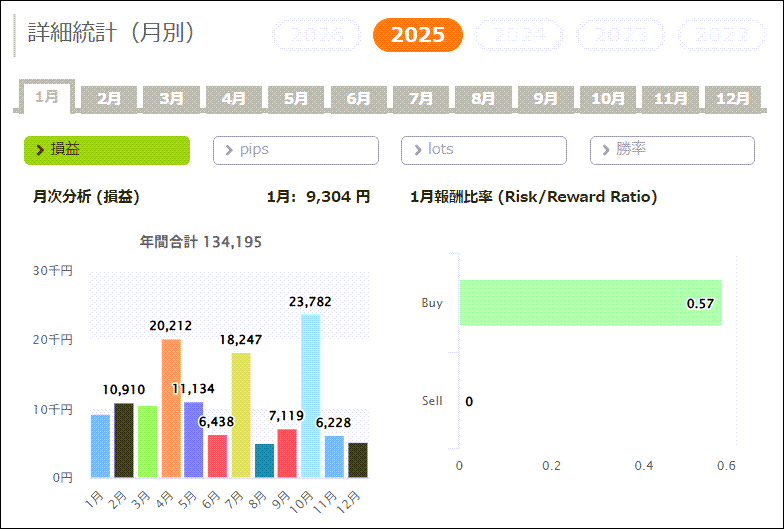The width and height of the screenshot is (784, 529).
Task: Open the 1月 tab
Action: pyautogui.click(x=47, y=97)
